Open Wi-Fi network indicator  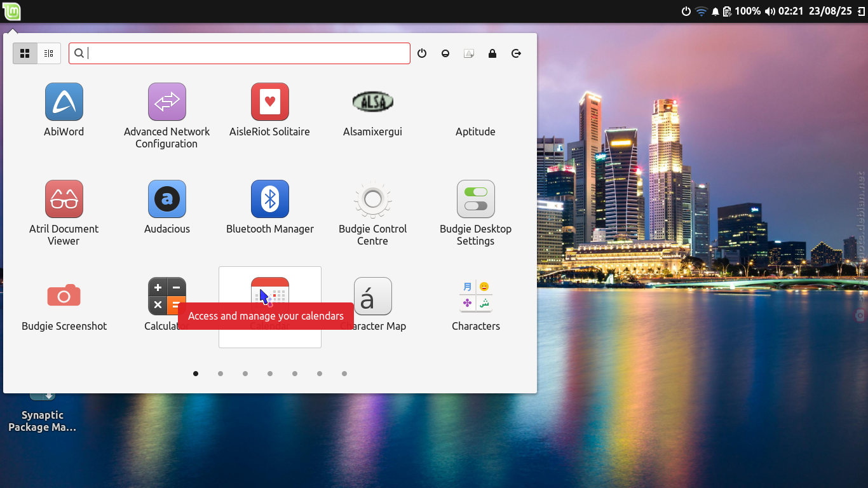click(x=702, y=11)
